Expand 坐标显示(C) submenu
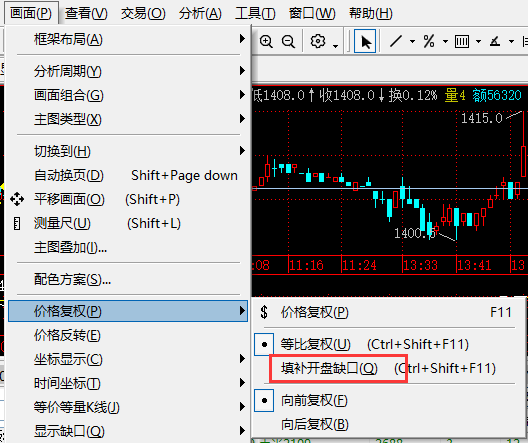The width and height of the screenshot is (528, 443). pos(128,359)
